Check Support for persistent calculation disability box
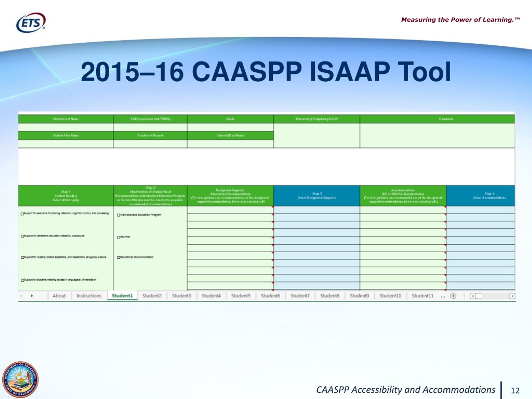 click(22, 236)
